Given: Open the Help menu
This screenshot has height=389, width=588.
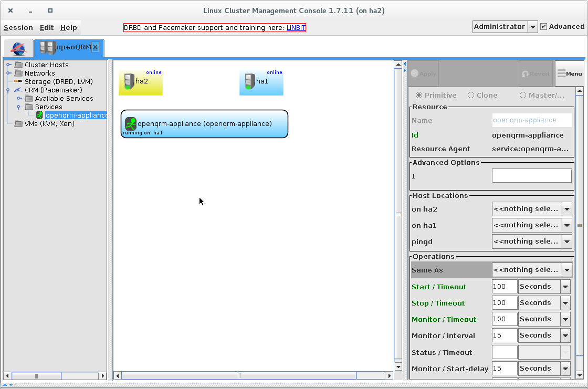Looking at the screenshot, I should pyautogui.click(x=69, y=28).
